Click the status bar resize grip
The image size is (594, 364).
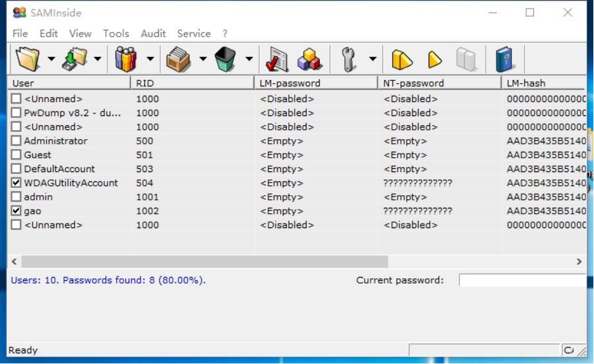click(581, 351)
